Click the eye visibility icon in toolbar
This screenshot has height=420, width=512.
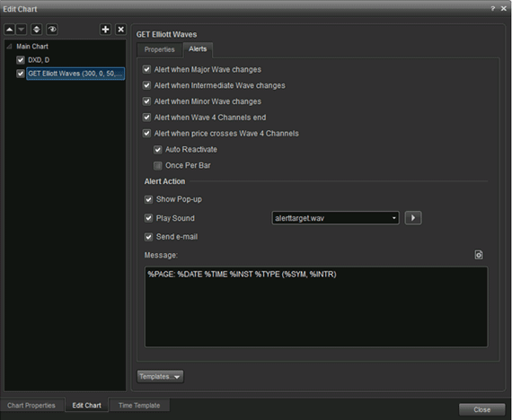click(x=52, y=30)
